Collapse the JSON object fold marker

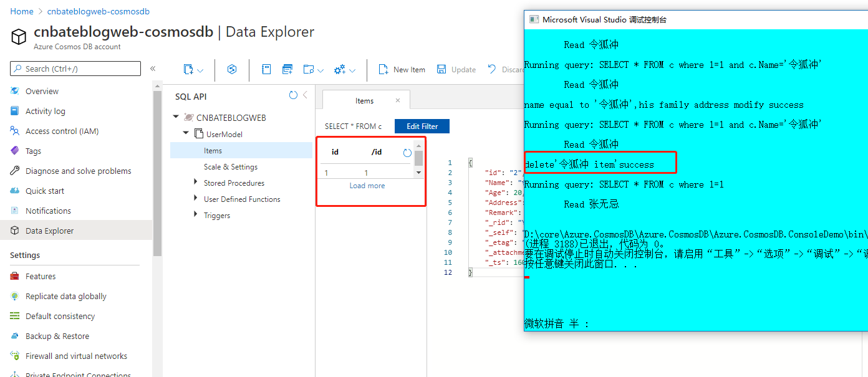coord(470,163)
